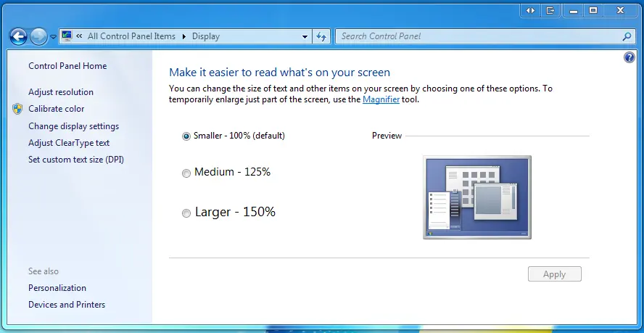Screen dimensions: 644x333
Task: Click the search magnifying glass icon
Action: pyautogui.click(x=627, y=36)
